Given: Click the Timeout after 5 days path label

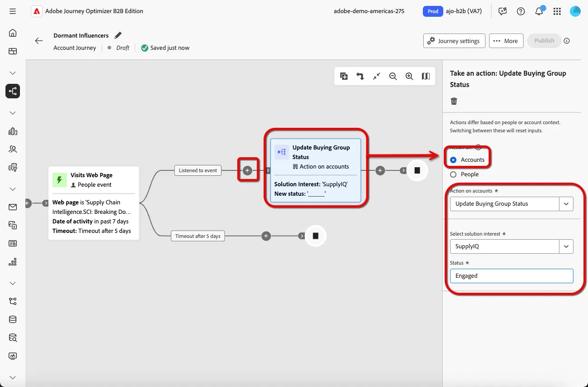Looking at the screenshot, I should pyautogui.click(x=198, y=236).
